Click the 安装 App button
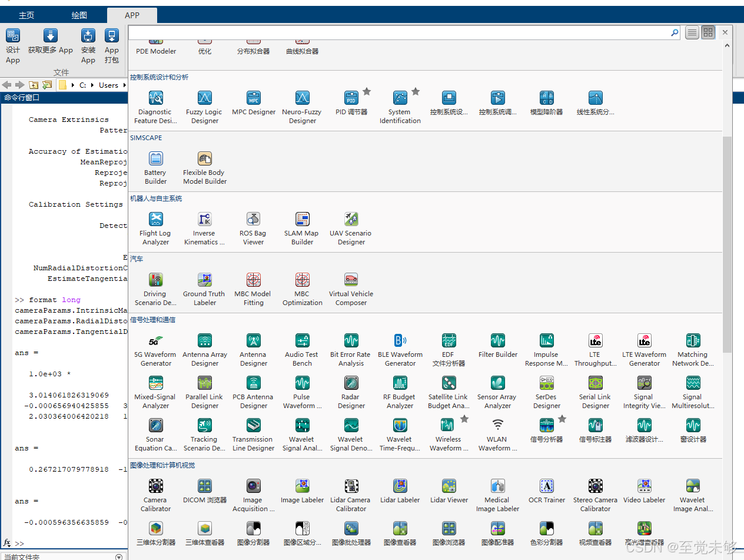Image resolution: width=744 pixels, height=560 pixels. pos(88,46)
